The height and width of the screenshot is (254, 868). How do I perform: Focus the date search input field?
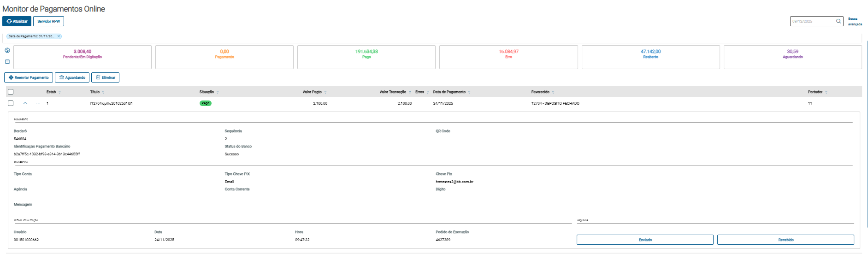tap(812, 21)
